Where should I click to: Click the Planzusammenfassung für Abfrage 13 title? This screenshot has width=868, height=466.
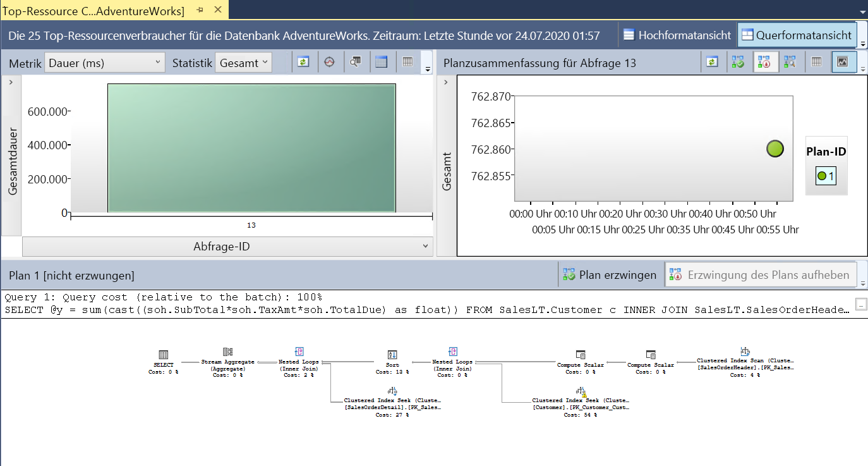(x=539, y=63)
